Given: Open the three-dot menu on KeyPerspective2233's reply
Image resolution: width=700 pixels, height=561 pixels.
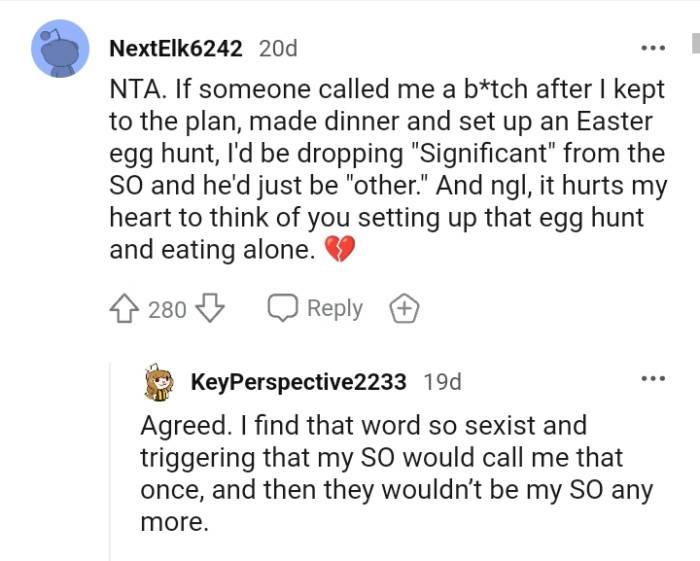Looking at the screenshot, I should [x=653, y=379].
